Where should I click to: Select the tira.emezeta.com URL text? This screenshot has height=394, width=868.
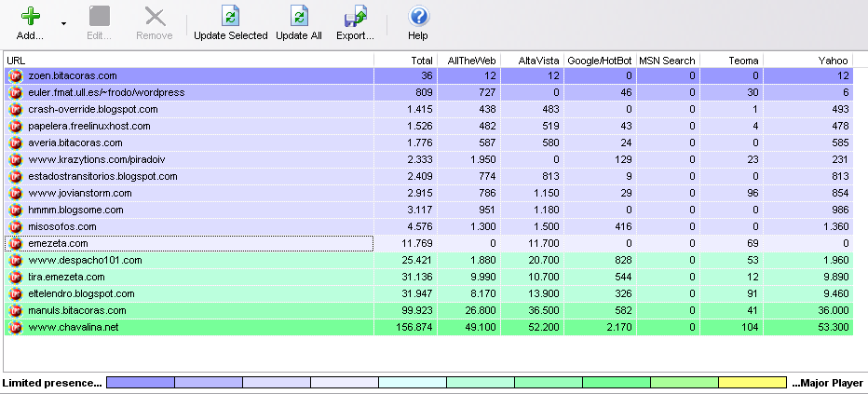pos(66,278)
